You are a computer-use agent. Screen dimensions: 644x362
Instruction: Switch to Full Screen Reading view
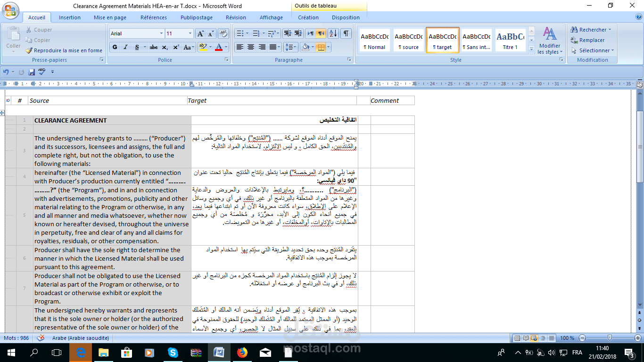526,338
